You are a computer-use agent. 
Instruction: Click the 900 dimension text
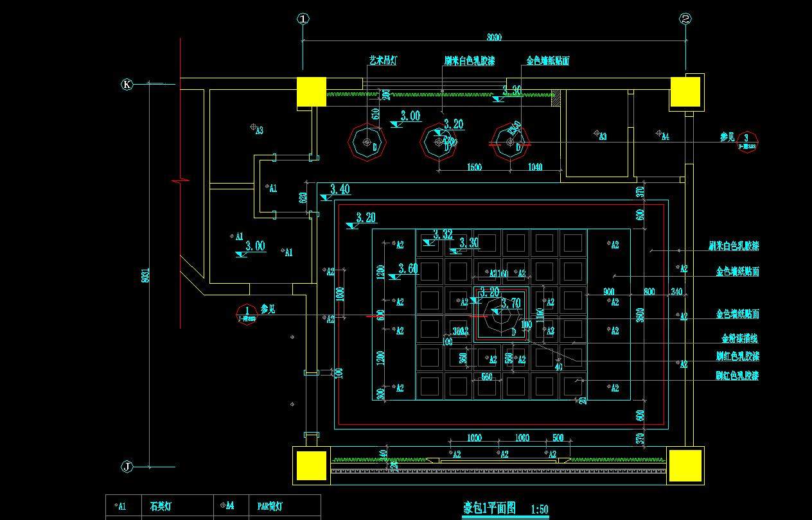click(608, 292)
